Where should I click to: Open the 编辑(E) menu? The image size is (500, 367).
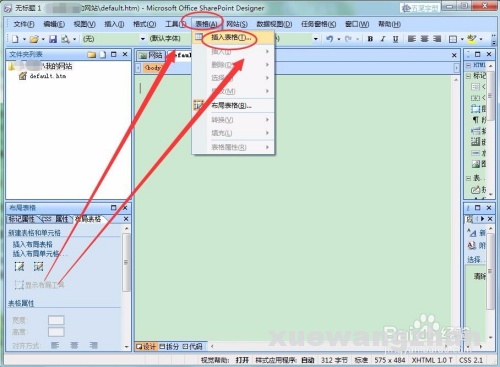pyautogui.click(x=54, y=24)
